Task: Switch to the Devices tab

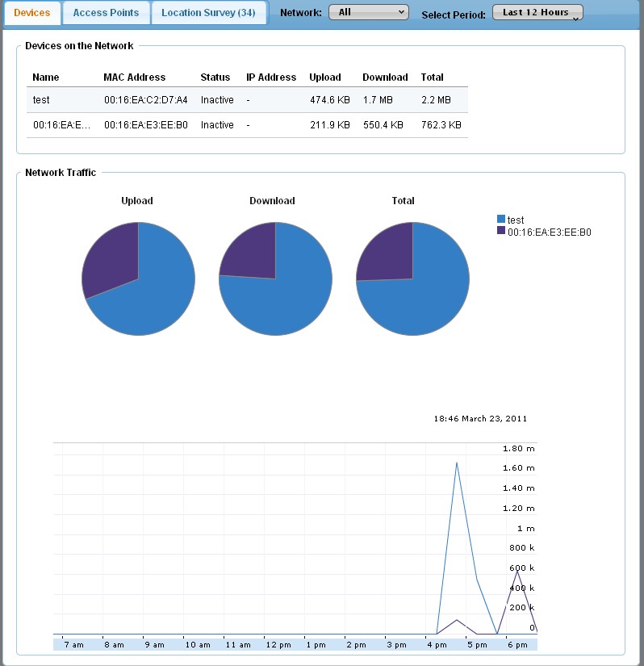Action: point(31,13)
